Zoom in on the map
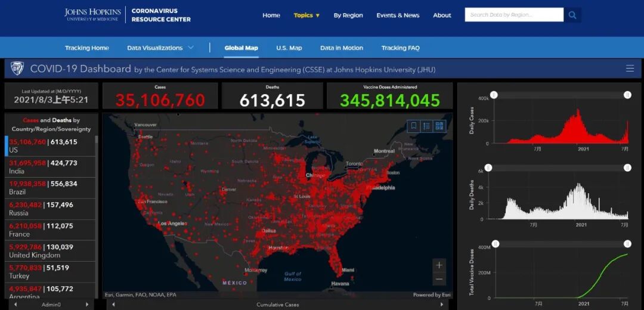Viewport: 644px width, 310px height. pos(439,265)
